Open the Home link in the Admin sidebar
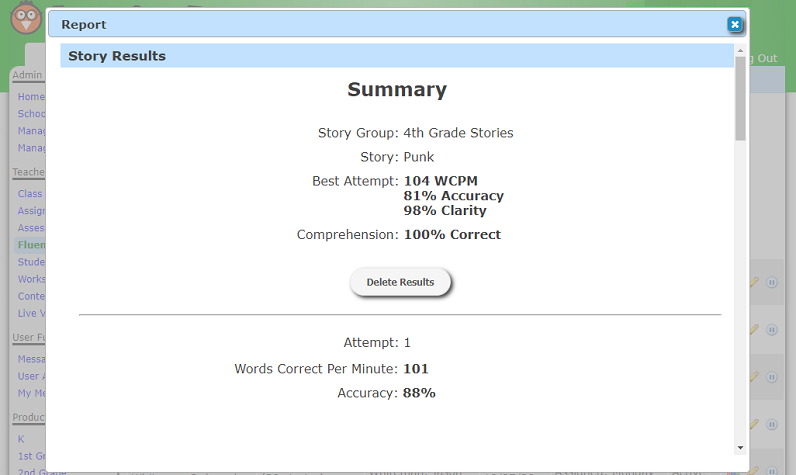 coord(31,97)
